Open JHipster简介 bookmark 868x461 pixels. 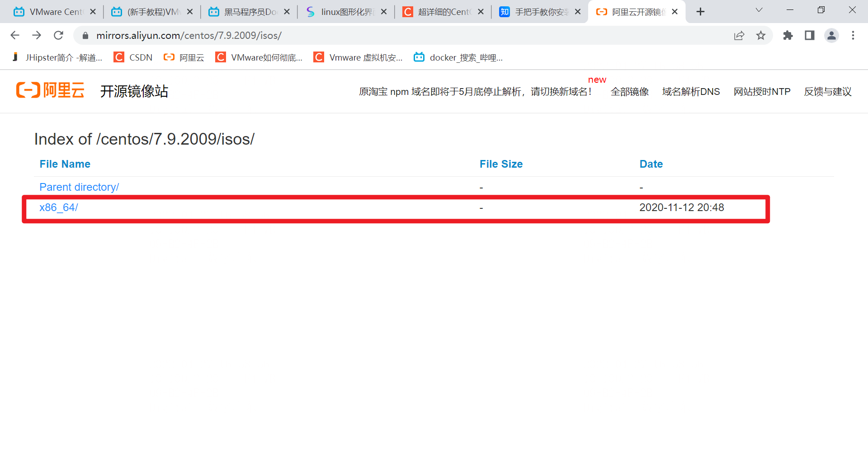[x=57, y=57]
